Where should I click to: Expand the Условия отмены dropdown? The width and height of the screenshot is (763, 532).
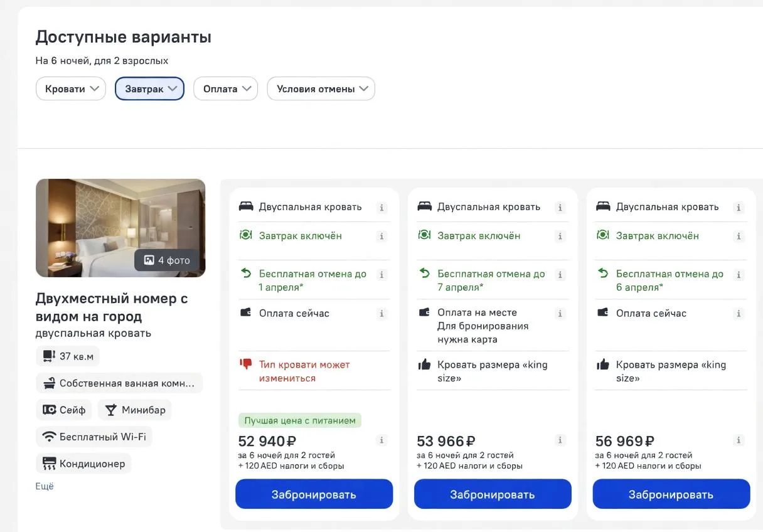(321, 89)
